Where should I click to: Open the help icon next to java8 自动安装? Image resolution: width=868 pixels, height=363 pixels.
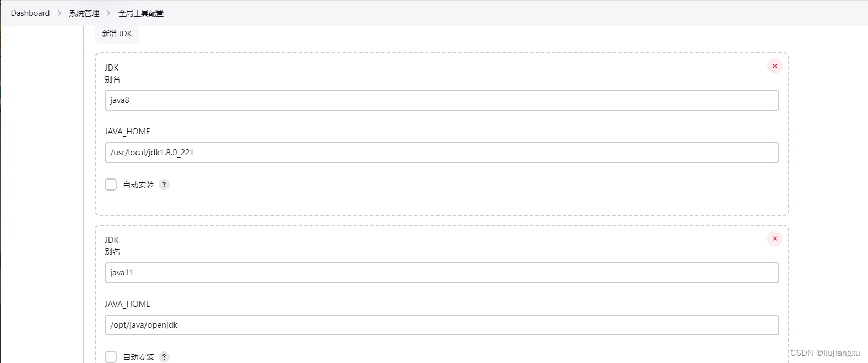pyautogui.click(x=164, y=185)
